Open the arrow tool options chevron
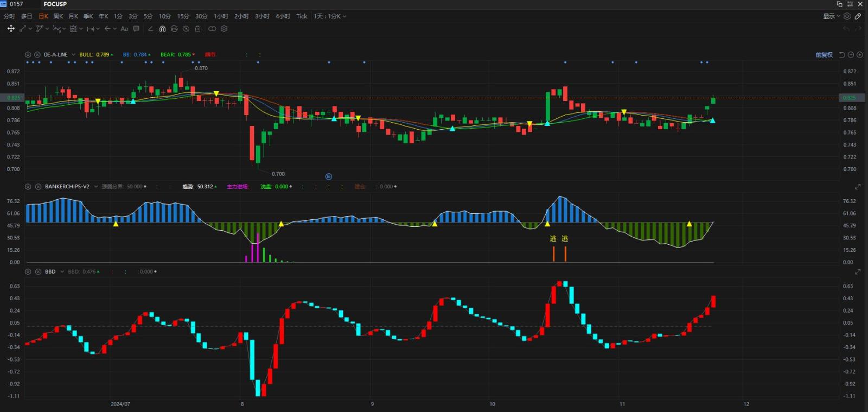The height and width of the screenshot is (412, 868). pos(115,29)
